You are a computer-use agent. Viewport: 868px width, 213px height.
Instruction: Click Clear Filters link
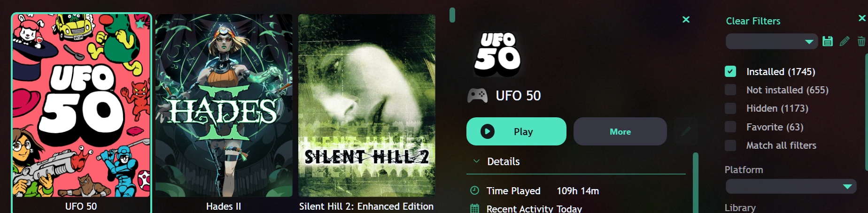pyautogui.click(x=753, y=21)
